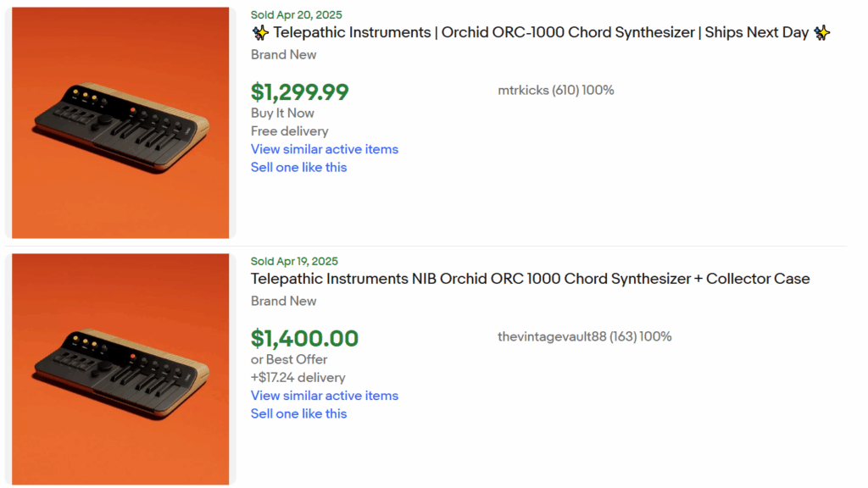
Task: Click the thumbnail of the $1,299.99 synthesizer listing
Action: [120, 123]
